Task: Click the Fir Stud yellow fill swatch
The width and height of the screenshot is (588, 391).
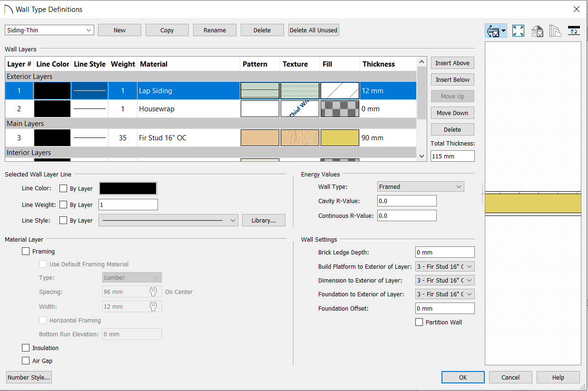Action: click(340, 138)
